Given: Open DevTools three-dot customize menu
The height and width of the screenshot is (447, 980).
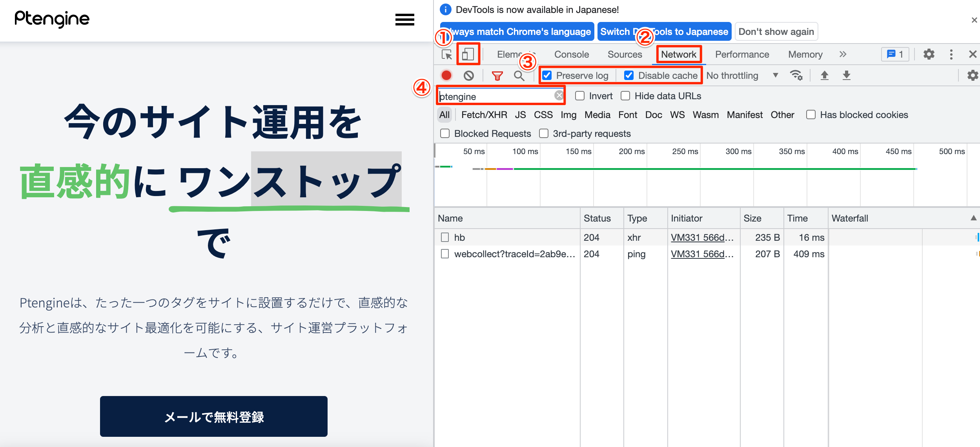Looking at the screenshot, I should point(951,54).
